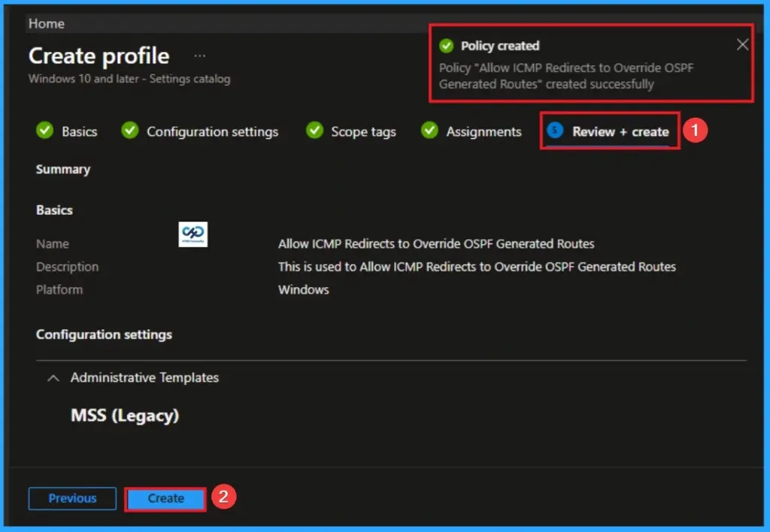Click the green check icon beside Configuration settings
Viewport: 770px width, 532px height.
point(130,131)
